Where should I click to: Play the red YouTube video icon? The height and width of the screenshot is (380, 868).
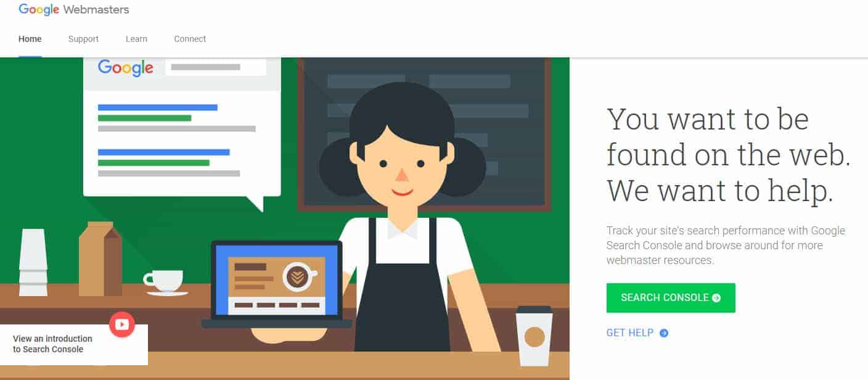[122, 324]
